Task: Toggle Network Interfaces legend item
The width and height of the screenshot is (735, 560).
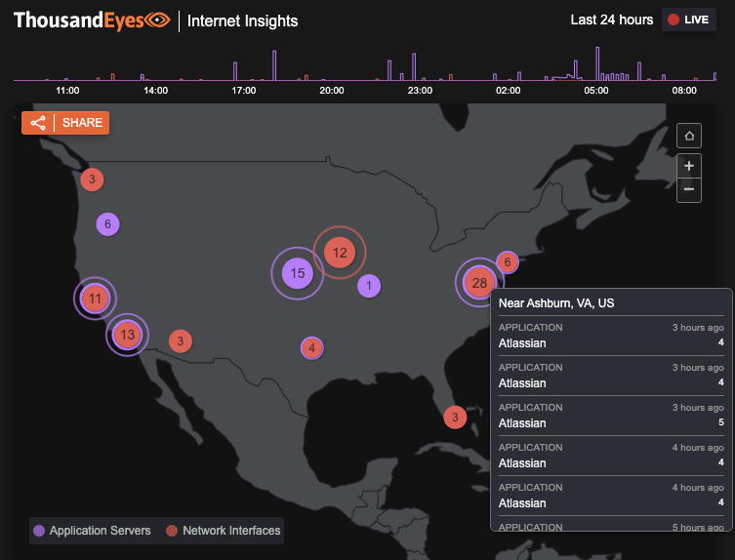Action: 224,531
